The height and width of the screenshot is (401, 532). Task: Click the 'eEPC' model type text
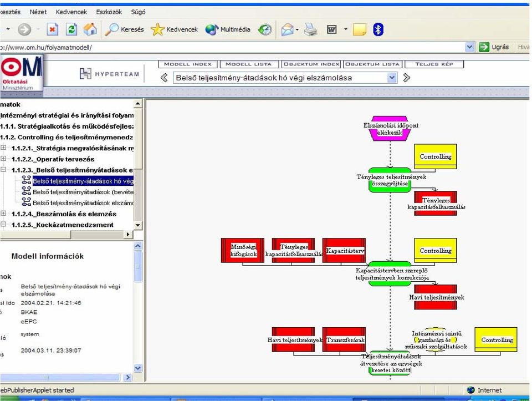coord(28,321)
